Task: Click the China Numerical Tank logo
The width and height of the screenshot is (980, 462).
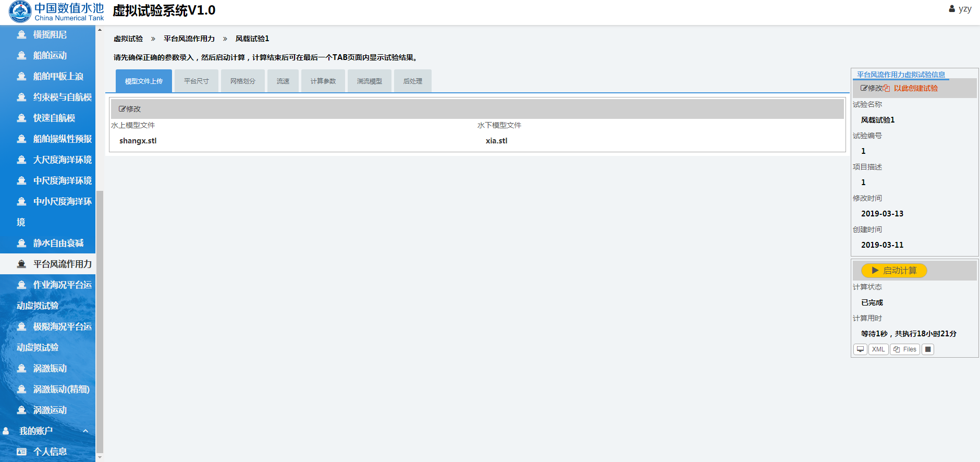Action: [x=56, y=11]
